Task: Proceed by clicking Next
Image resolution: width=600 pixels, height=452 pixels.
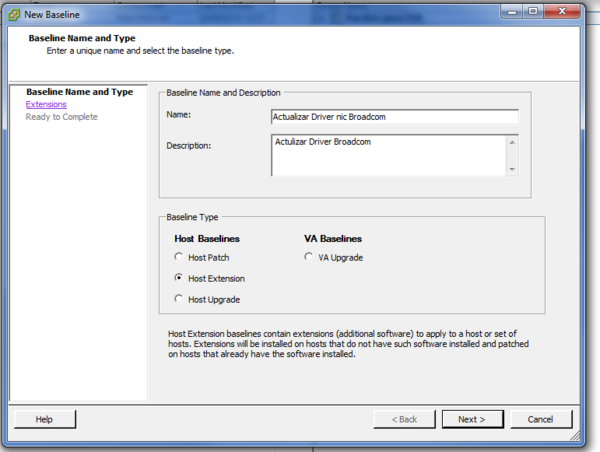Action: point(473,419)
